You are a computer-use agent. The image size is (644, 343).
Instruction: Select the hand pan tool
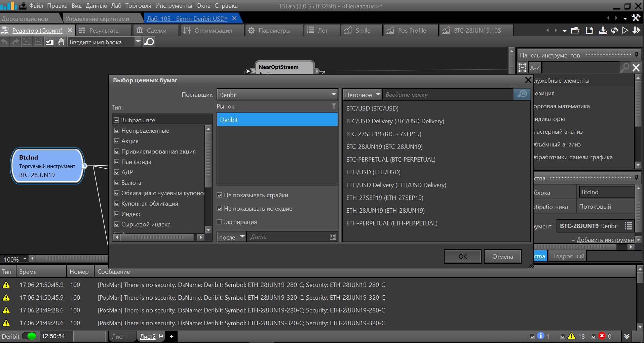click(61, 42)
